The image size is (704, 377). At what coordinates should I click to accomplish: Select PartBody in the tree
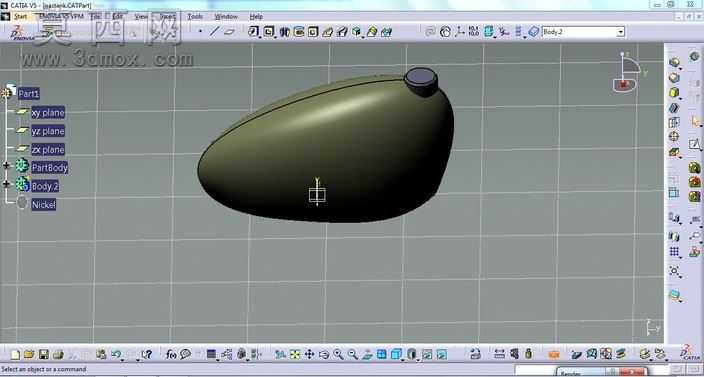(50, 168)
